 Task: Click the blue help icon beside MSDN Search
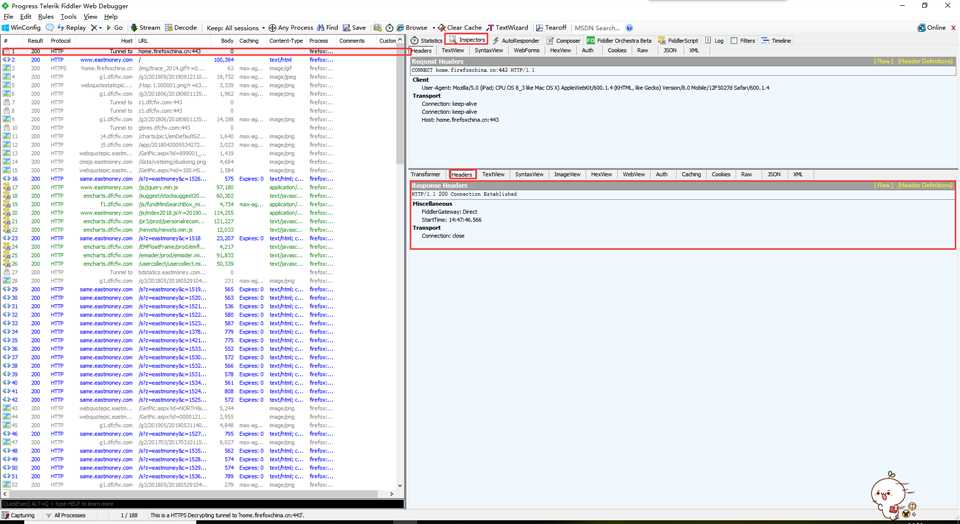click(630, 28)
